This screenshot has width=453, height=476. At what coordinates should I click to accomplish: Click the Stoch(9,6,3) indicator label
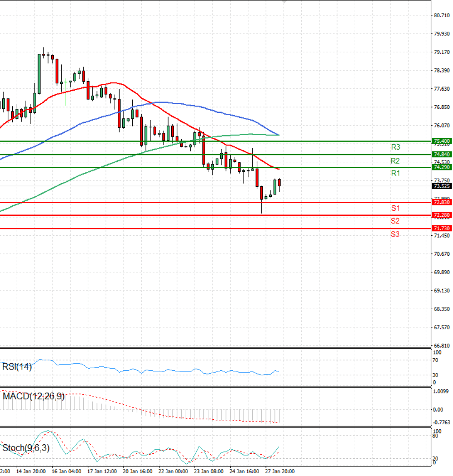(x=26, y=448)
